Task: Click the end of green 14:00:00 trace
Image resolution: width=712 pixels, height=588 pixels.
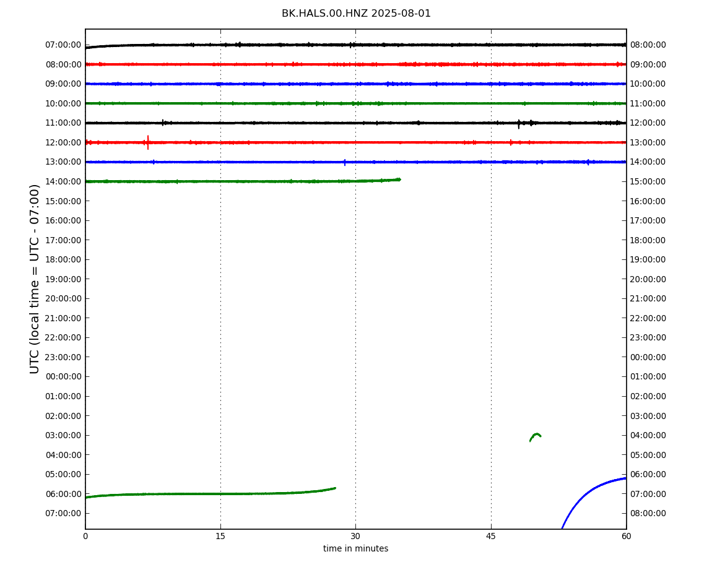Action: coord(398,180)
